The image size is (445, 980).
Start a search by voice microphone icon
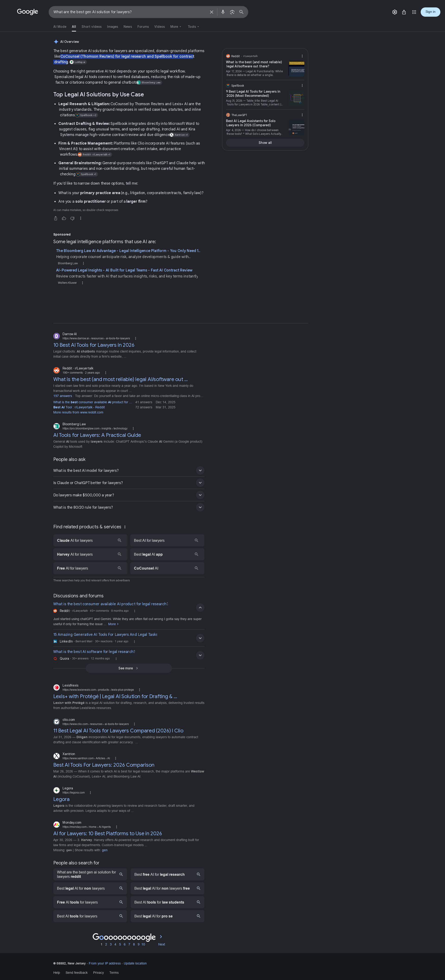223,12
